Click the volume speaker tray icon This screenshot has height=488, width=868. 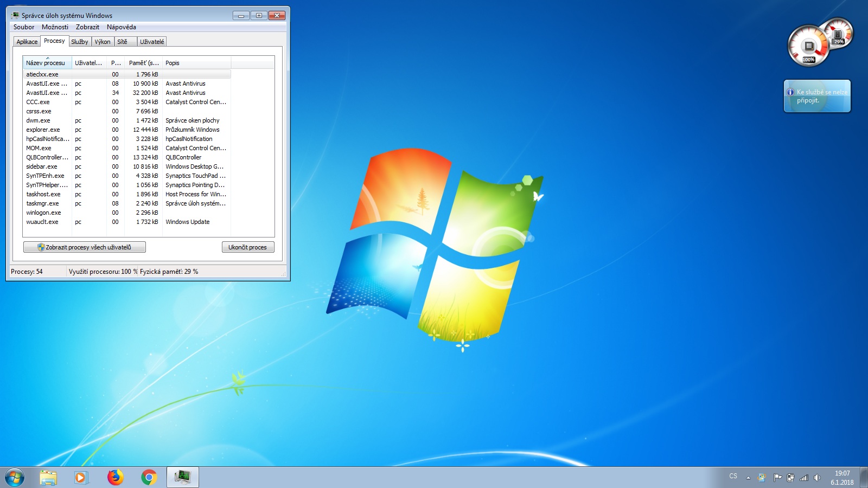818,478
